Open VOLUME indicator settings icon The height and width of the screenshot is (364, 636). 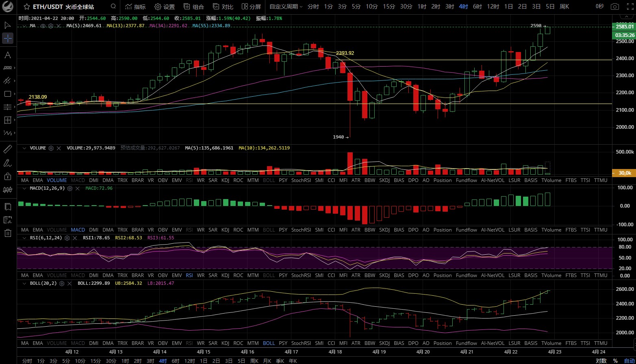click(x=51, y=148)
